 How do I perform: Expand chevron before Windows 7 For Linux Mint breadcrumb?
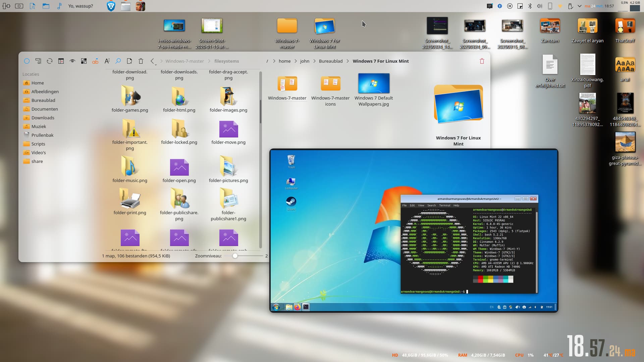pos(347,61)
